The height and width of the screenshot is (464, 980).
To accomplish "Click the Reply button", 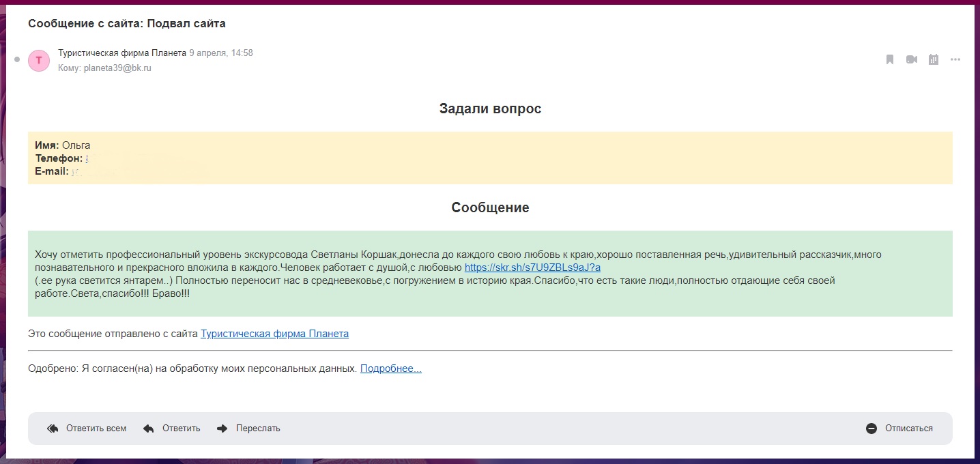I will tap(172, 429).
